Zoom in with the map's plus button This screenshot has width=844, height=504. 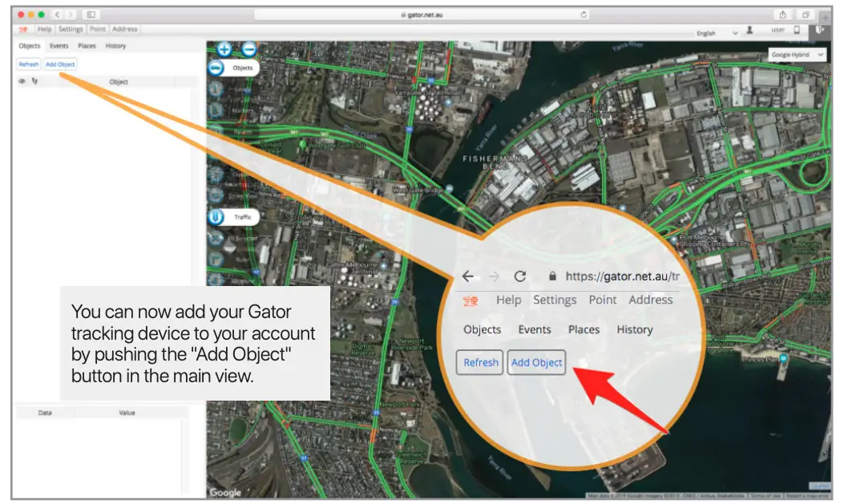(224, 50)
